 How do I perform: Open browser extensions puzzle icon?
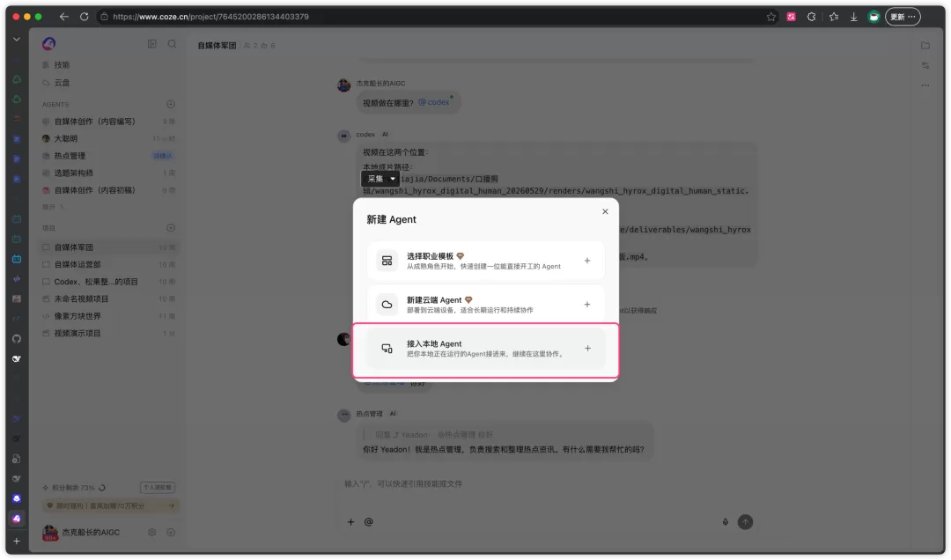[812, 17]
